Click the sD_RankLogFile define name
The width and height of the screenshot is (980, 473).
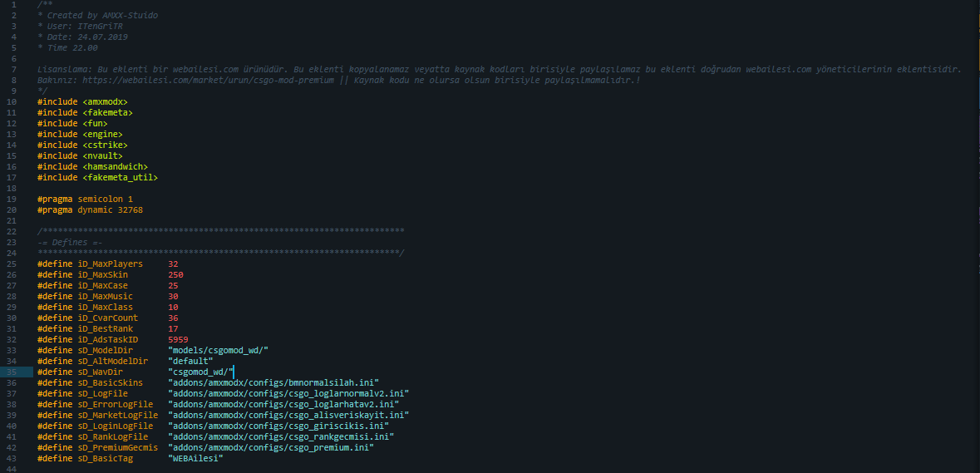tap(112, 436)
